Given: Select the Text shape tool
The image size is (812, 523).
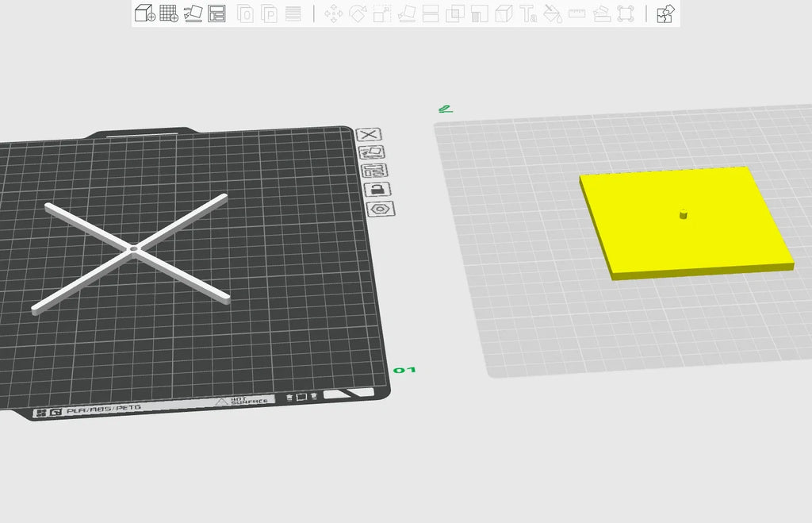Looking at the screenshot, I should point(528,13).
